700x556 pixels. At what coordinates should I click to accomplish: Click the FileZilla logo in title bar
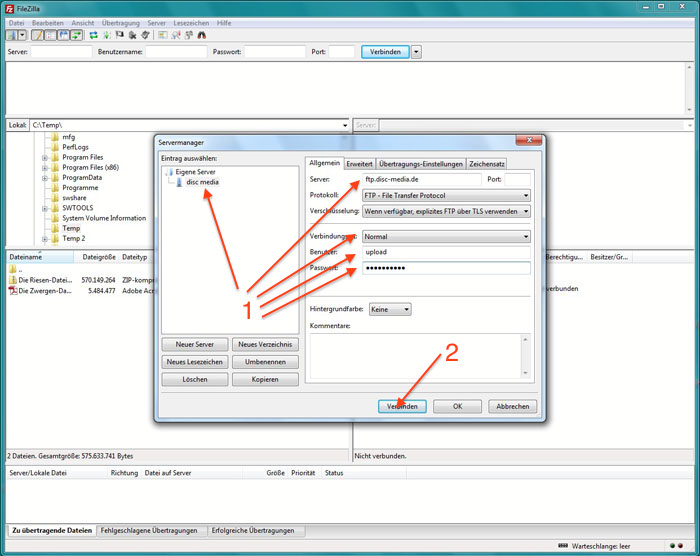tap(9, 8)
